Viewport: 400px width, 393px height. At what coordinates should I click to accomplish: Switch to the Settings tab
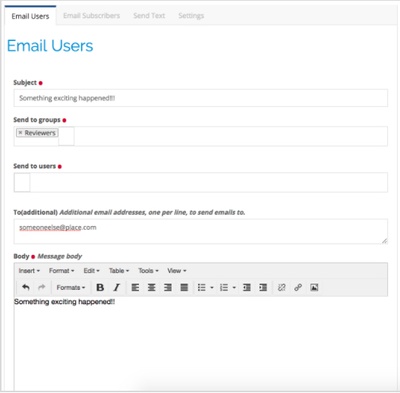[x=191, y=16]
